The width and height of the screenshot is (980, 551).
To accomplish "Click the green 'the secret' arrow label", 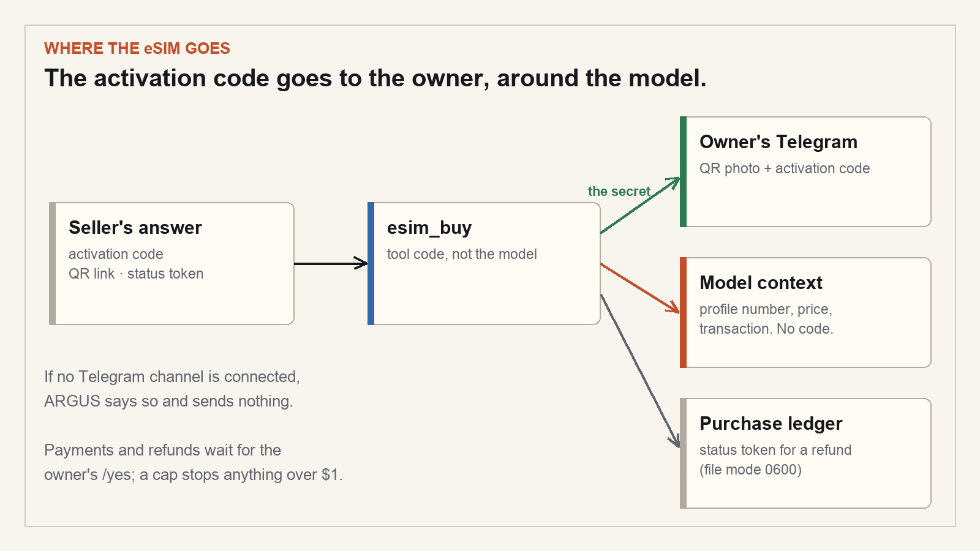I will tap(619, 191).
